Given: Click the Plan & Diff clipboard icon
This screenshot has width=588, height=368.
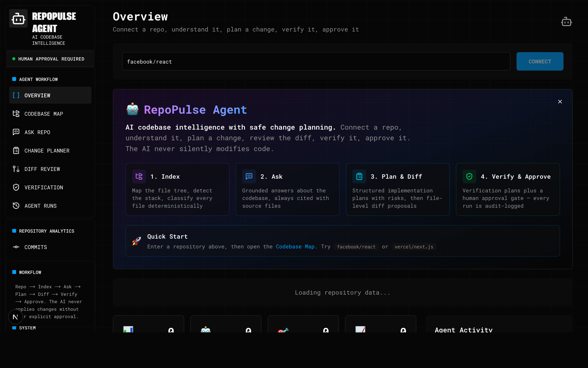Looking at the screenshot, I should (359, 176).
